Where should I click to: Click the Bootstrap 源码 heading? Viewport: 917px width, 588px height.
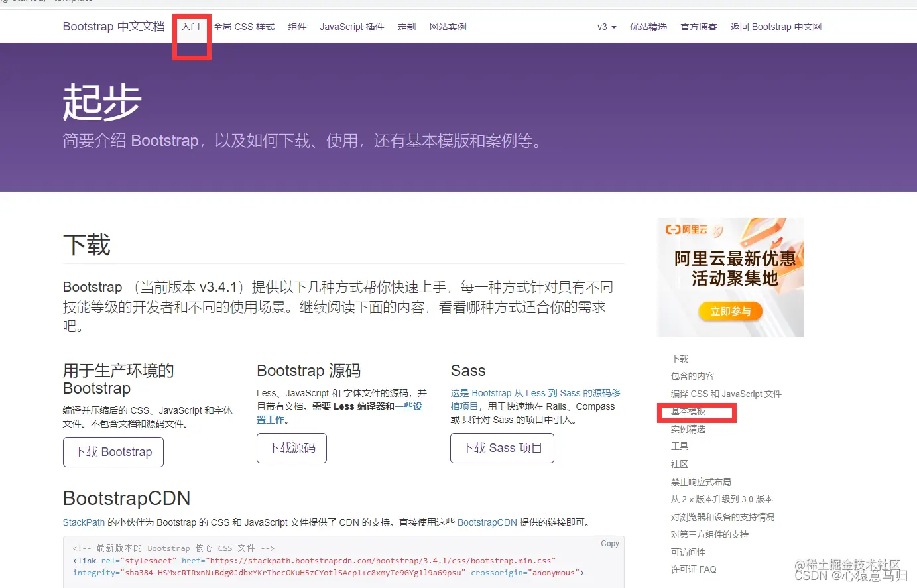[x=309, y=371]
